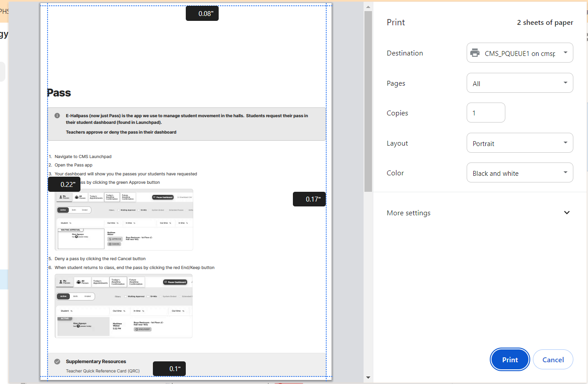Open the Pages dropdown set to All
Viewport: 588px width, 384px height.
point(520,83)
